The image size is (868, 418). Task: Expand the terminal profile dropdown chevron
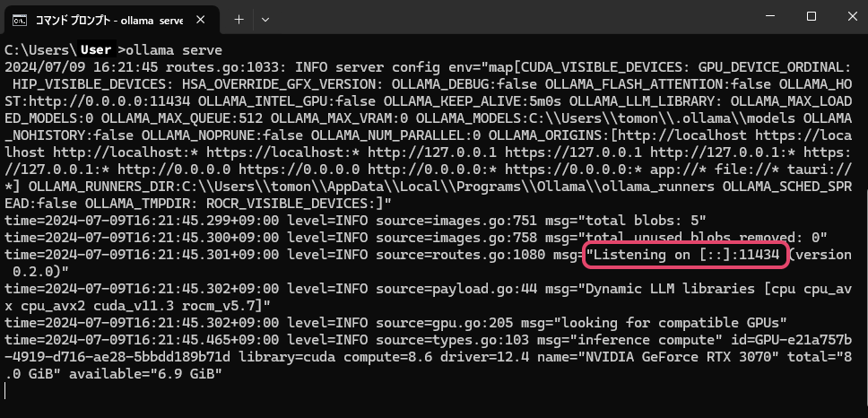265,19
